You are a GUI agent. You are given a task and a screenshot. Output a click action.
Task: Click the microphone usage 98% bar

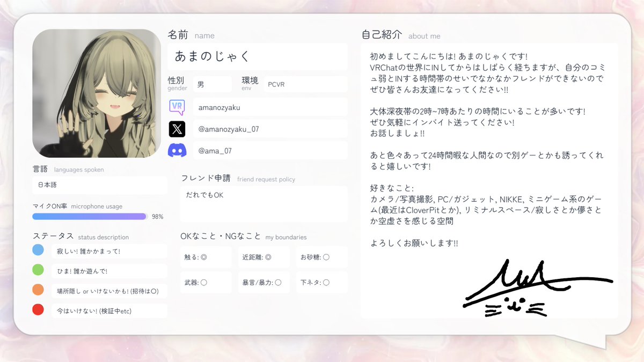point(90,217)
